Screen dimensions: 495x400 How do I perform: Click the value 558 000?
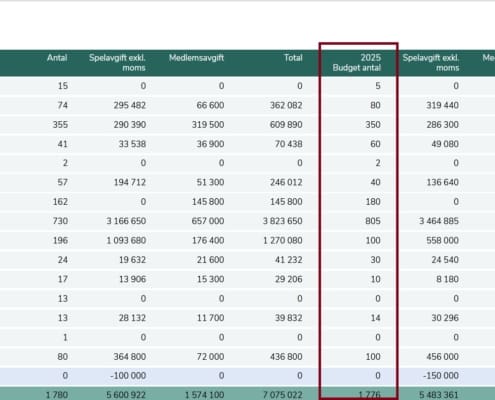coord(443,240)
